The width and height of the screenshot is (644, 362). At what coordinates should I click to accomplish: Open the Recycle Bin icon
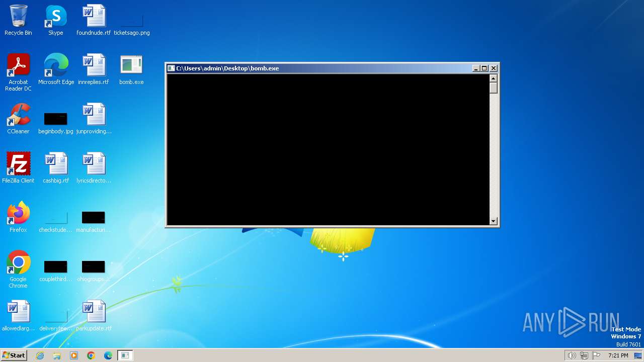tap(18, 20)
